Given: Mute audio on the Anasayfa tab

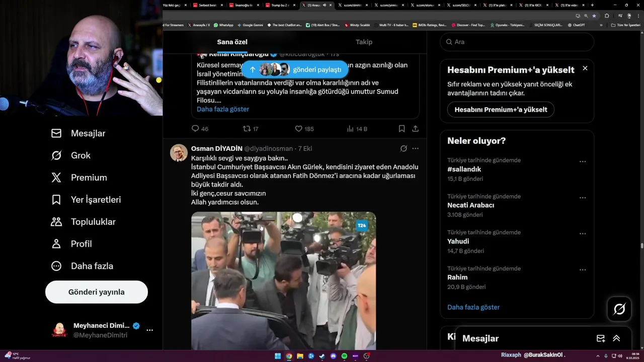Looking at the screenshot, I should pos(325,5).
